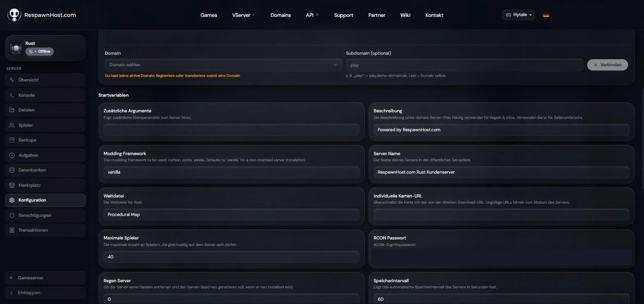
Task: Open the Datenbanken sidebar entry
Action: (x=45, y=170)
